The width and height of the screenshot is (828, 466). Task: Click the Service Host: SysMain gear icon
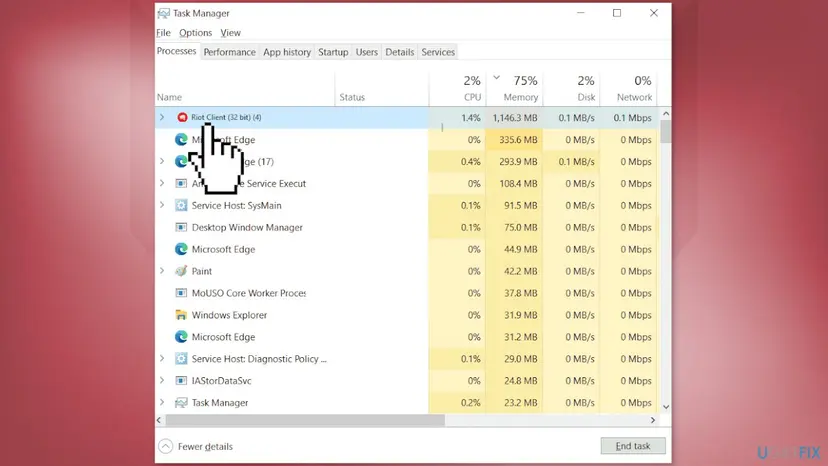pos(181,205)
